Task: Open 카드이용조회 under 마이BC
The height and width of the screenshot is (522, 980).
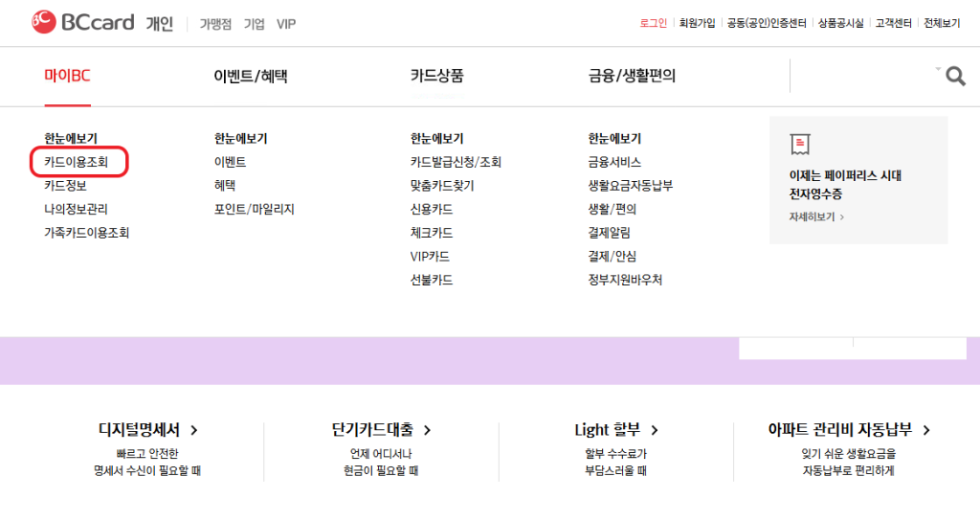Action: point(77,163)
